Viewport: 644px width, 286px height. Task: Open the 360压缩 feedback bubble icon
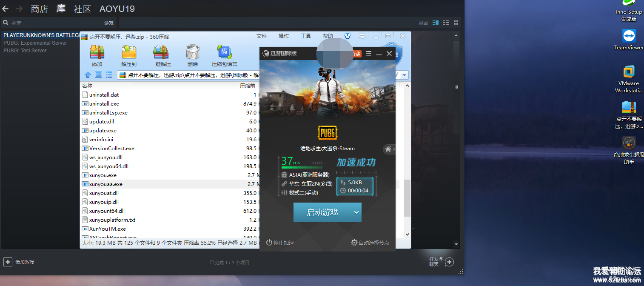coord(362,36)
